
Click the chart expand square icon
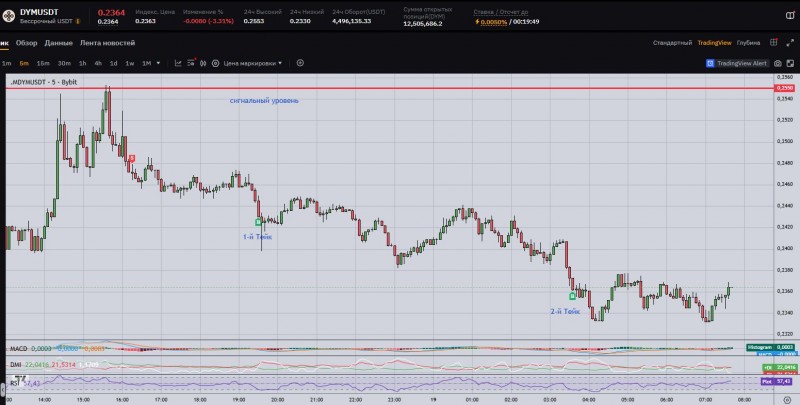(790, 63)
